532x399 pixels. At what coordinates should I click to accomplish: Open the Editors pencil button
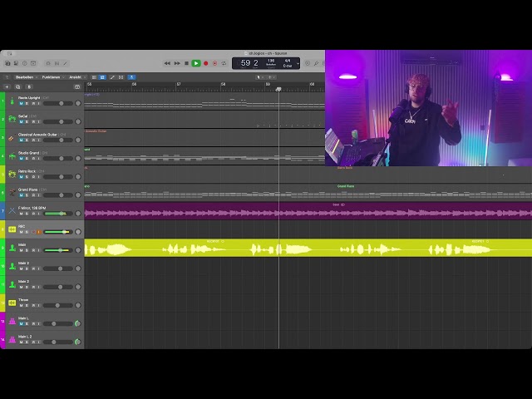click(x=66, y=63)
